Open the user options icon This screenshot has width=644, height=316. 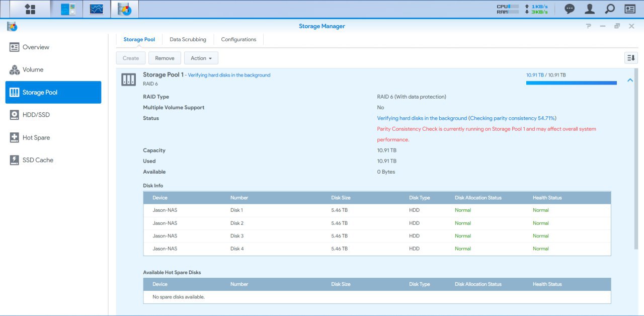coord(590,9)
